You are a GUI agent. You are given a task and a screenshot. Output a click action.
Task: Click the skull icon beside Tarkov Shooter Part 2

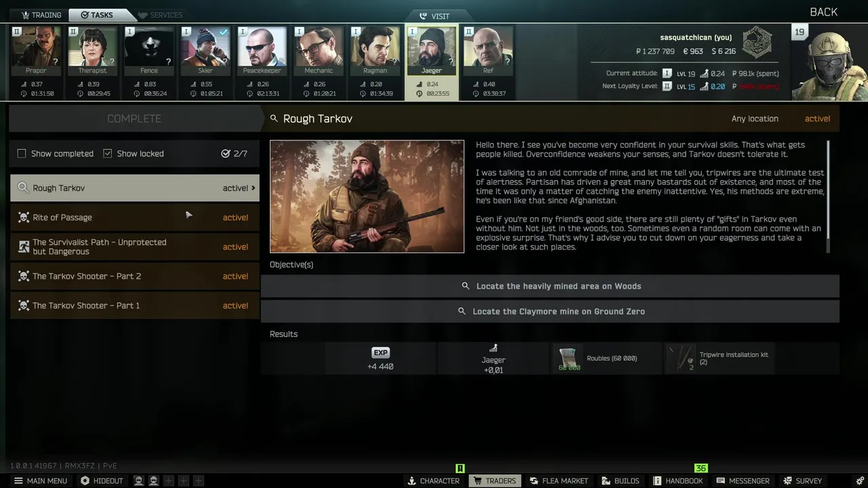24,276
